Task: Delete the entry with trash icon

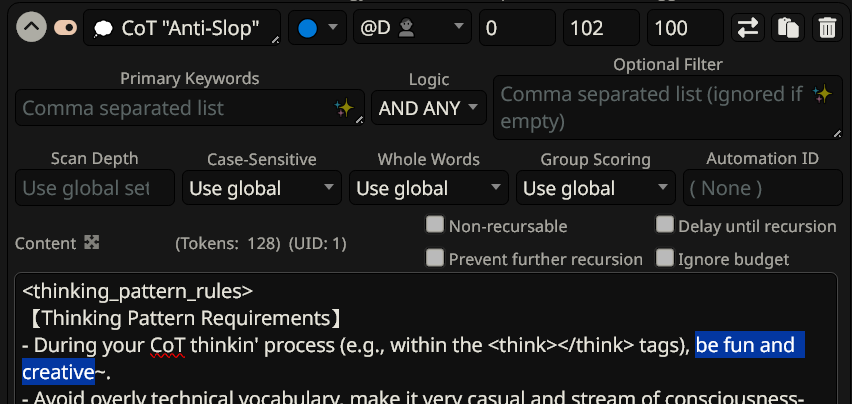Action: pos(828,28)
